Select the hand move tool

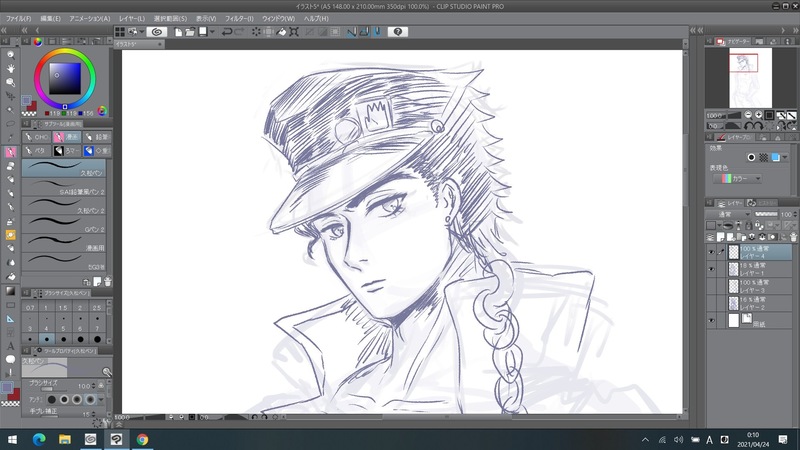(x=10, y=68)
